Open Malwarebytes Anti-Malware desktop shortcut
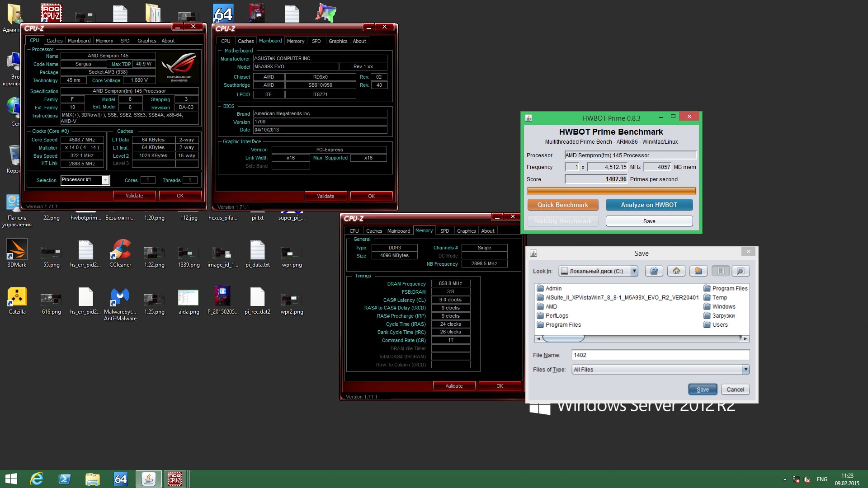The image size is (868, 488). click(120, 304)
